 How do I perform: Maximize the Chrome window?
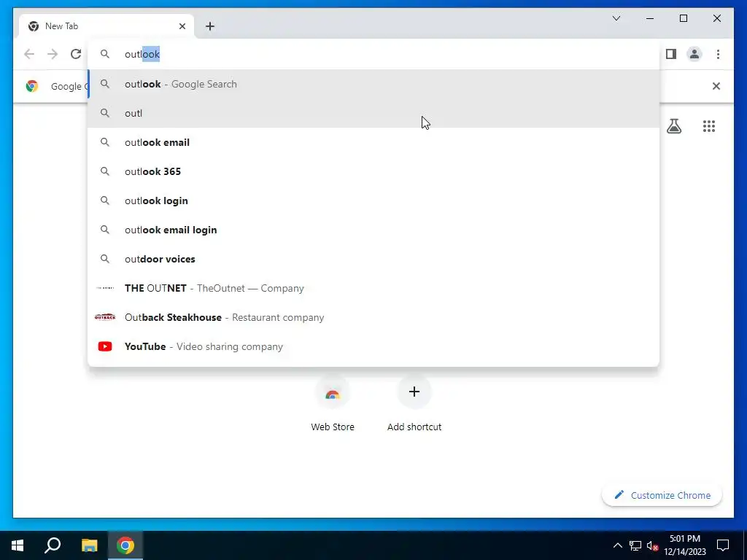coord(683,18)
